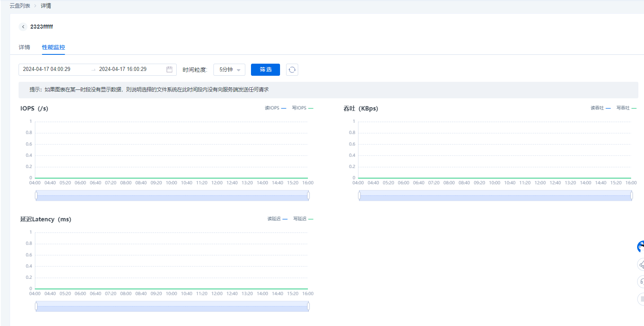Click the throughput chart zoom slider right handle
The width and height of the screenshot is (644, 326).
pyautogui.click(x=631, y=196)
